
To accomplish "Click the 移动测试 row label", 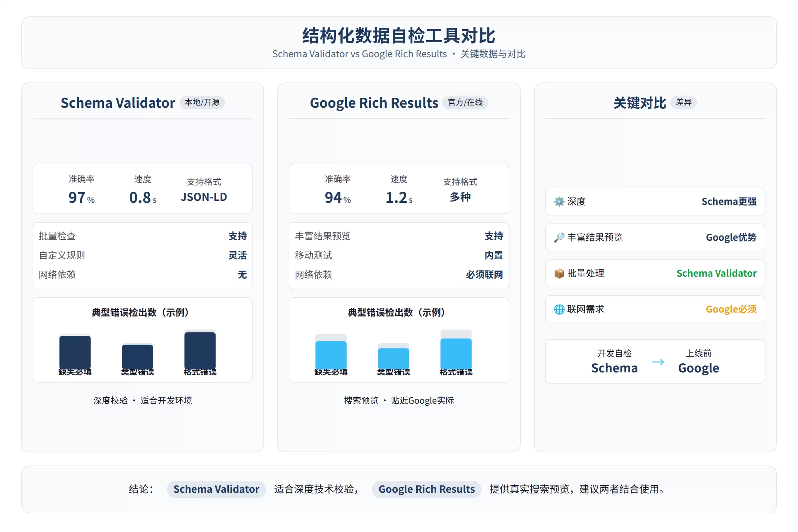I will coord(313,255).
